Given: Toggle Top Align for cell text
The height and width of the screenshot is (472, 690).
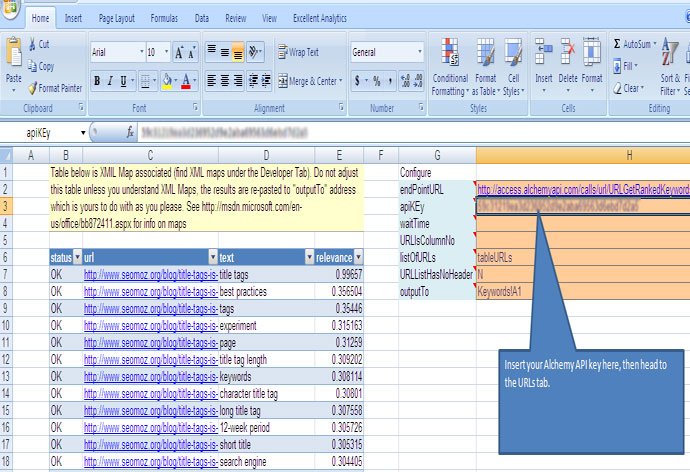Looking at the screenshot, I should [212, 52].
